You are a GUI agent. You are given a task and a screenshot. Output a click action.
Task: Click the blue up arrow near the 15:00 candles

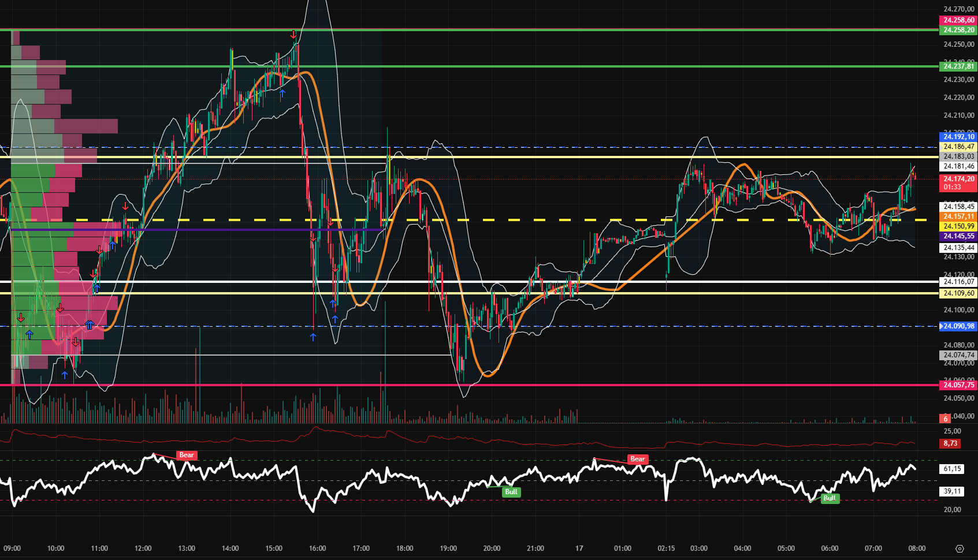pos(282,93)
